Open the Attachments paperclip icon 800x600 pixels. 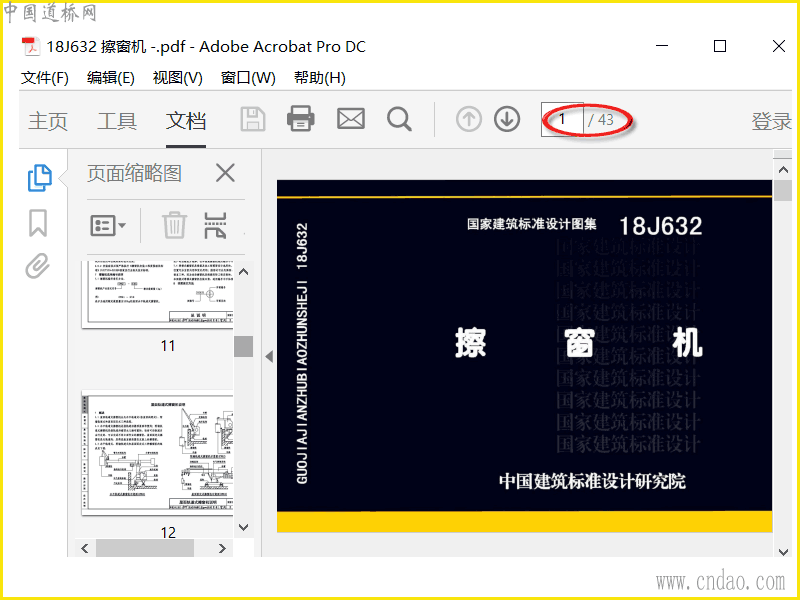(x=38, y=265)
